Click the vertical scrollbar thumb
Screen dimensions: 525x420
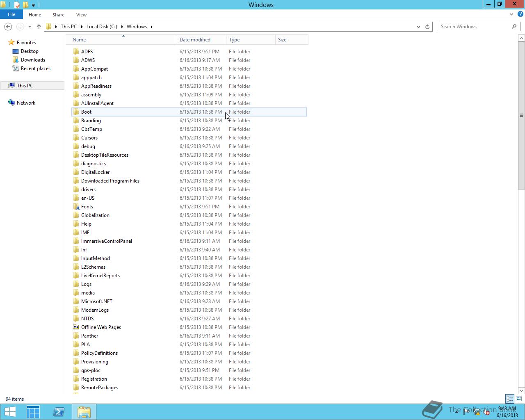point(521,115)
